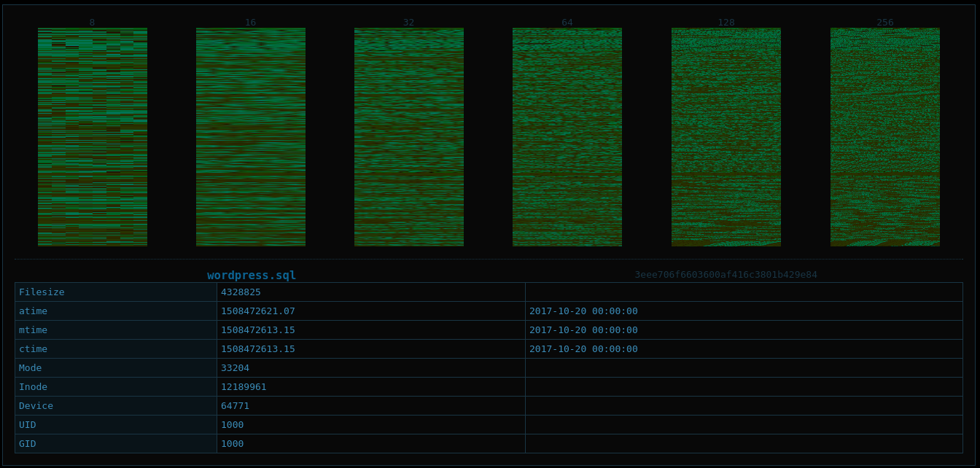Select the 128-width byte visualization image
Viewport: 980px width, 468px height.
pos(726,137)
